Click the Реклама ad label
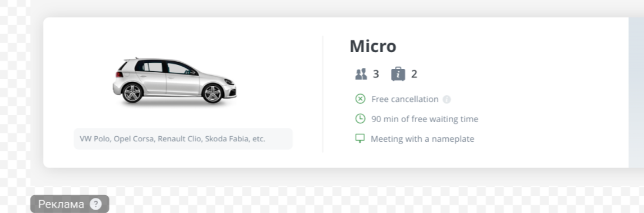 click(61, 204)
